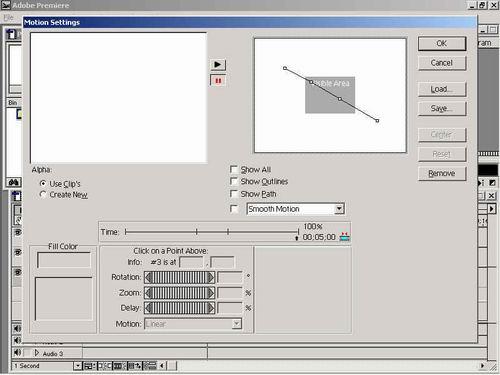This screenshot has height=375, width=500.
Task: Click the binoculars find icon
Action: pos(14,182)
